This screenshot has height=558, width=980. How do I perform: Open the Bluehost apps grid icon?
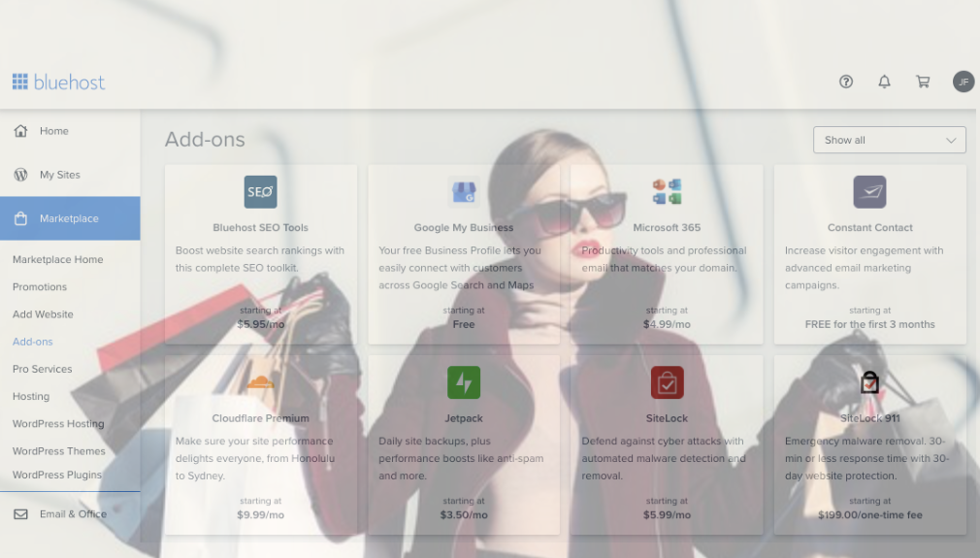pos(20,82)
